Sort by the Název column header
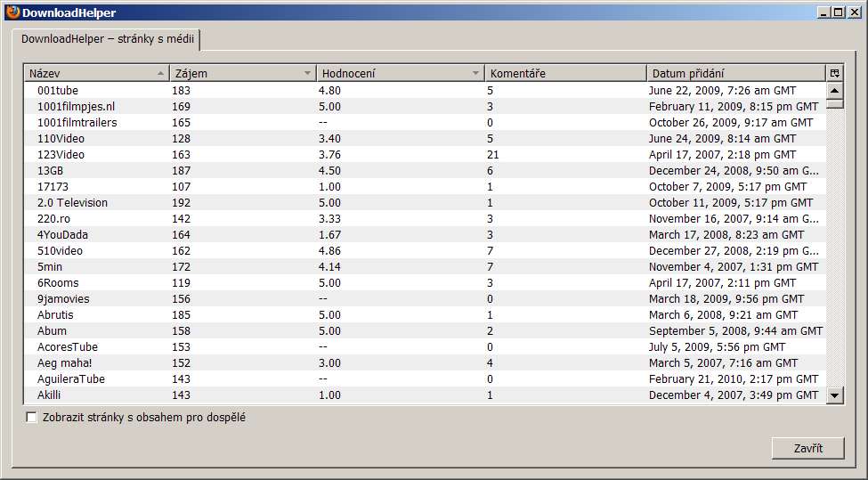The width and height of the screenshot is (868, 480). pos(97,73)
